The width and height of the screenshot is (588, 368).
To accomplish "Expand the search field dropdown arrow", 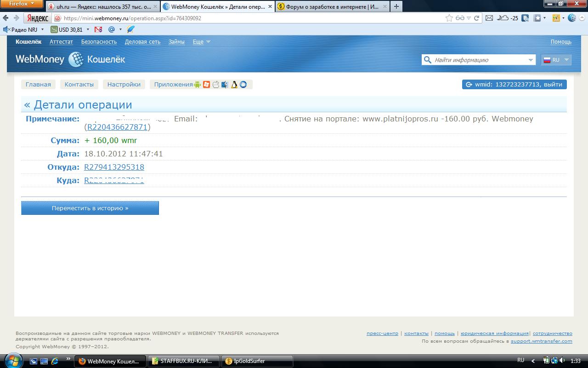I will pyautogui.click(x=531, y=60).
